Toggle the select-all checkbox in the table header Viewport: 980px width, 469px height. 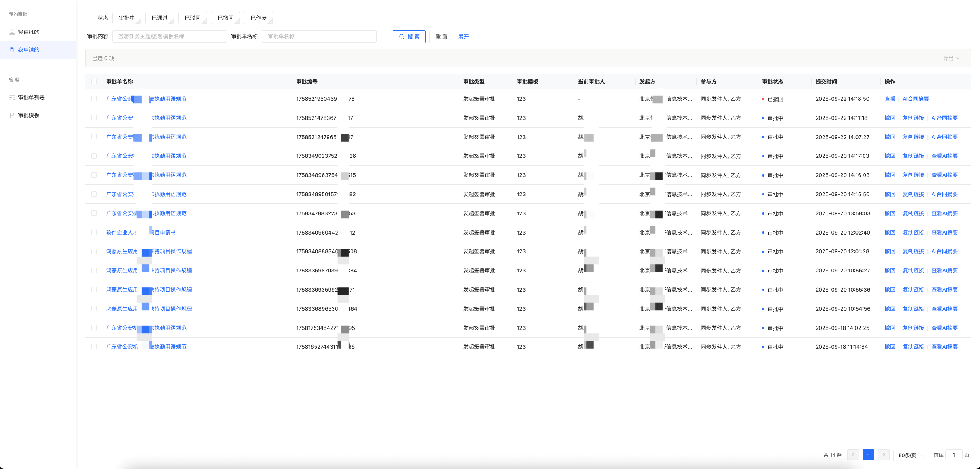coord(94,82)
